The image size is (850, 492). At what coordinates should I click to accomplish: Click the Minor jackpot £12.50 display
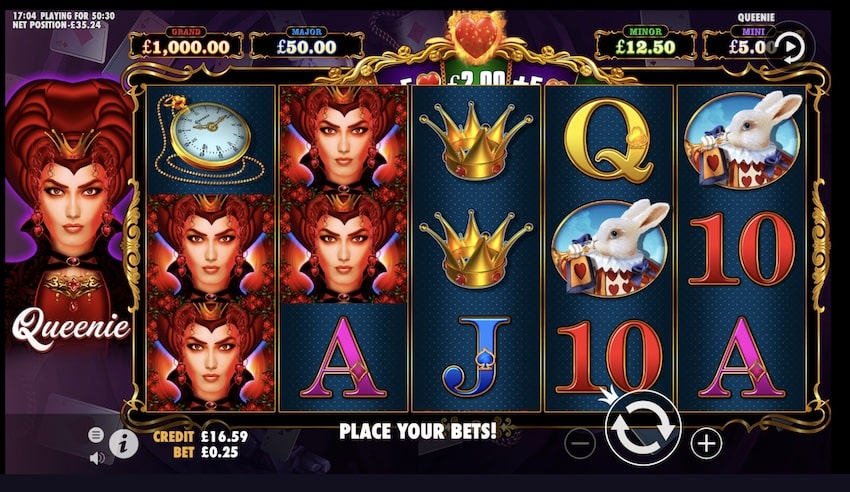[645, 44]
